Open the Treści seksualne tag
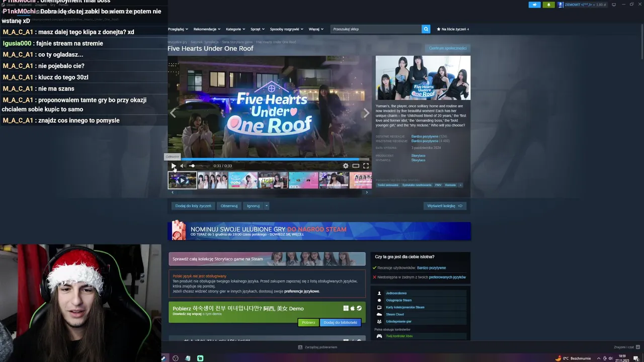This screenshot has width=644, height=362. pos(388,185)
